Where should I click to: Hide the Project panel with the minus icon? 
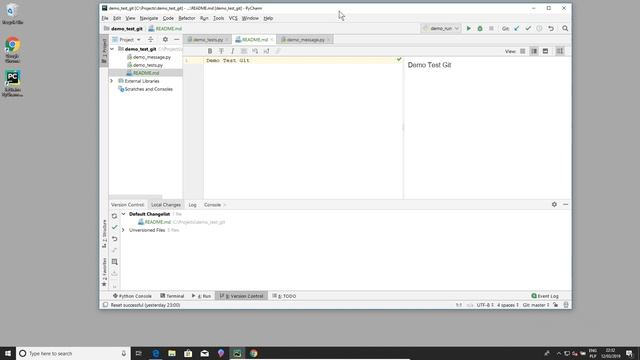[177, 40]
